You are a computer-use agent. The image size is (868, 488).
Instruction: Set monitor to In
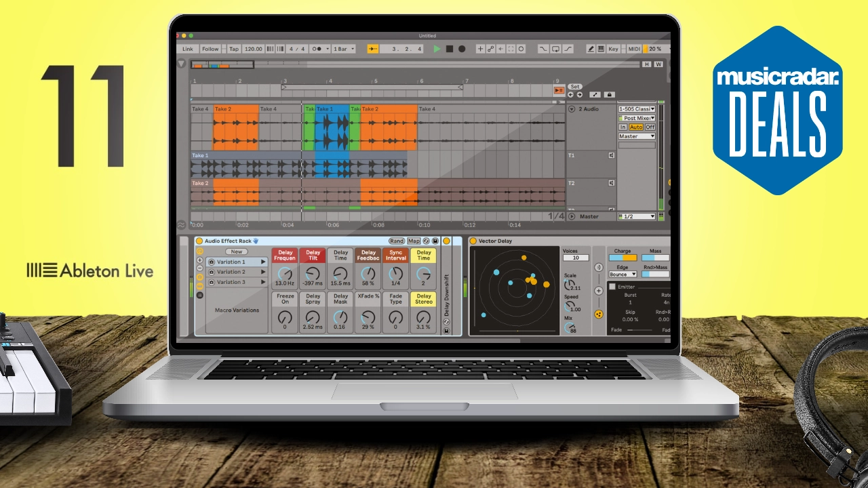pyautogui.click(x=623, y=127)
